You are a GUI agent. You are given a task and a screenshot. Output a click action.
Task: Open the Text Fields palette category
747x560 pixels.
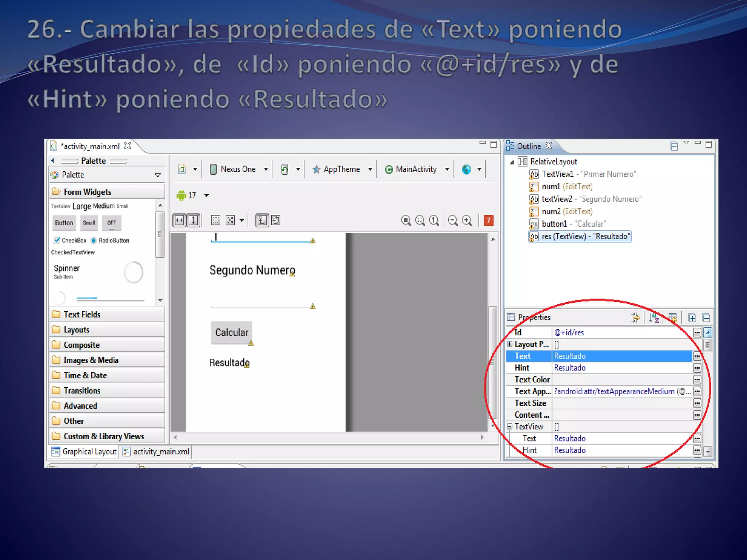[82, 314]
